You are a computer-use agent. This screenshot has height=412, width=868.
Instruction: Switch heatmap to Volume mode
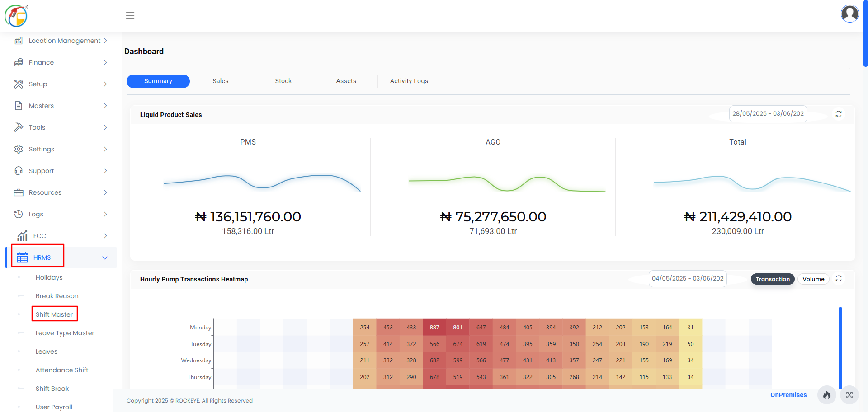tap(813, 279)
